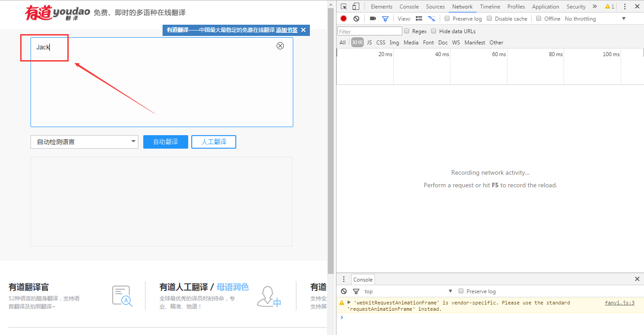Click the 添加书签 add bookmark link
The width and height of the screenshot is (644, 335).
click(287, 30)
